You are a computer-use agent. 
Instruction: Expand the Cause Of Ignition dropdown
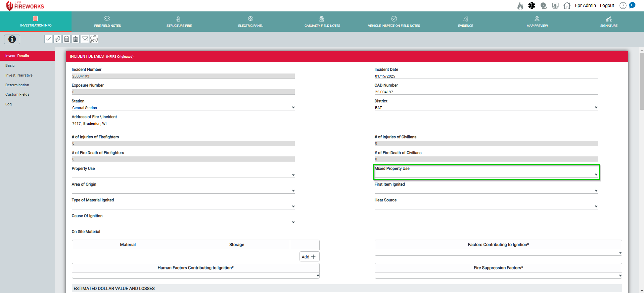click(x=183, y=222)
